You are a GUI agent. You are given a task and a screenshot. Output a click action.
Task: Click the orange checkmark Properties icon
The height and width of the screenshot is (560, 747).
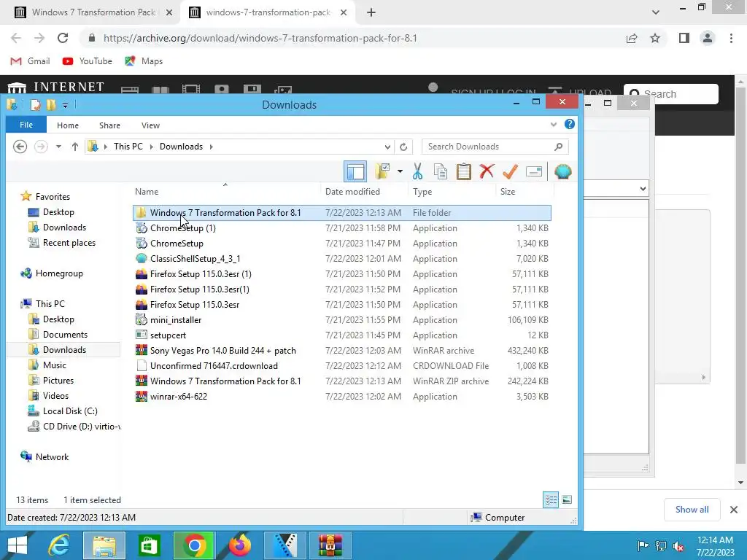510,171
